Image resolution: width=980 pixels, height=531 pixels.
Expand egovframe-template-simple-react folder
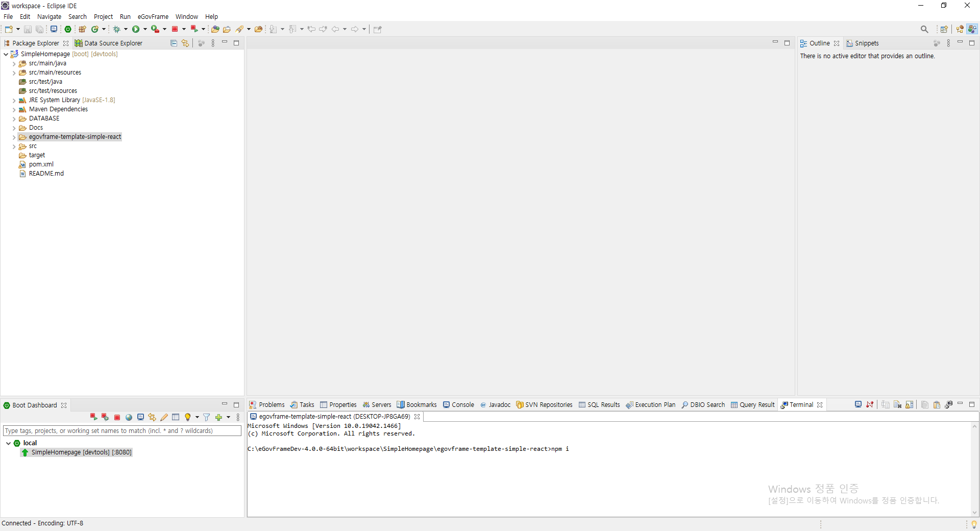tap(14, 137)
